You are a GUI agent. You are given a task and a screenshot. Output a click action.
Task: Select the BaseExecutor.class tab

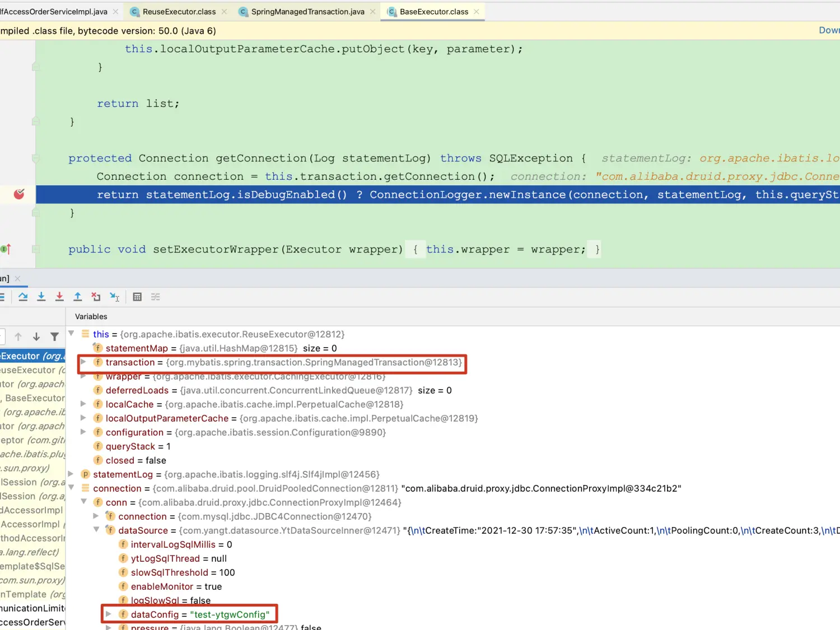click(x=434, y=12)
